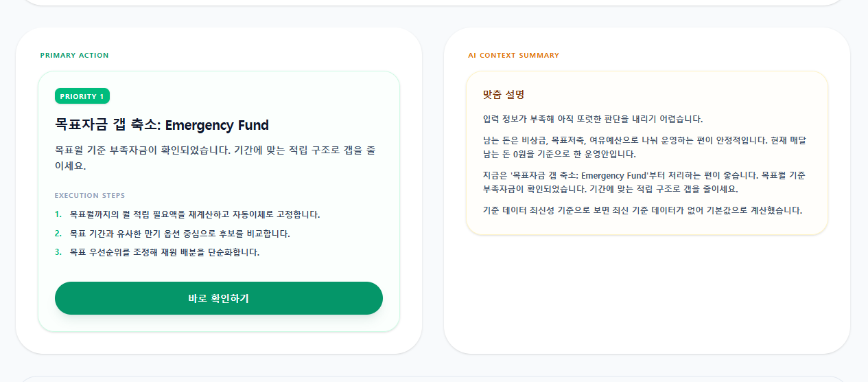Click the EXECUTION STEPS label

tap(90, 196)
